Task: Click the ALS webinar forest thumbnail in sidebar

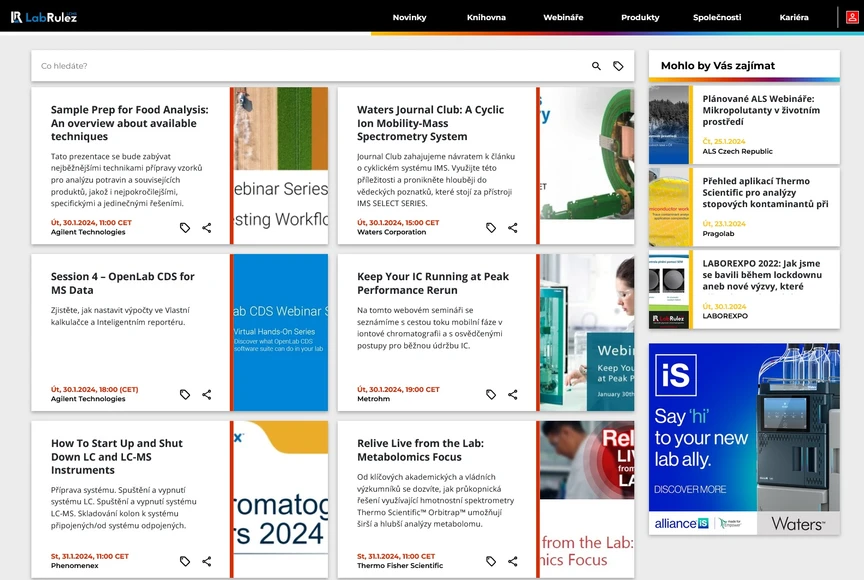Action: click(x=668, y=124)
